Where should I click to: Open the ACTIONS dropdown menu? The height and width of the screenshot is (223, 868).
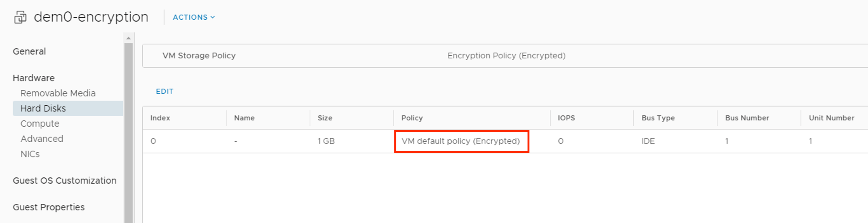click(x=194, y=17)
